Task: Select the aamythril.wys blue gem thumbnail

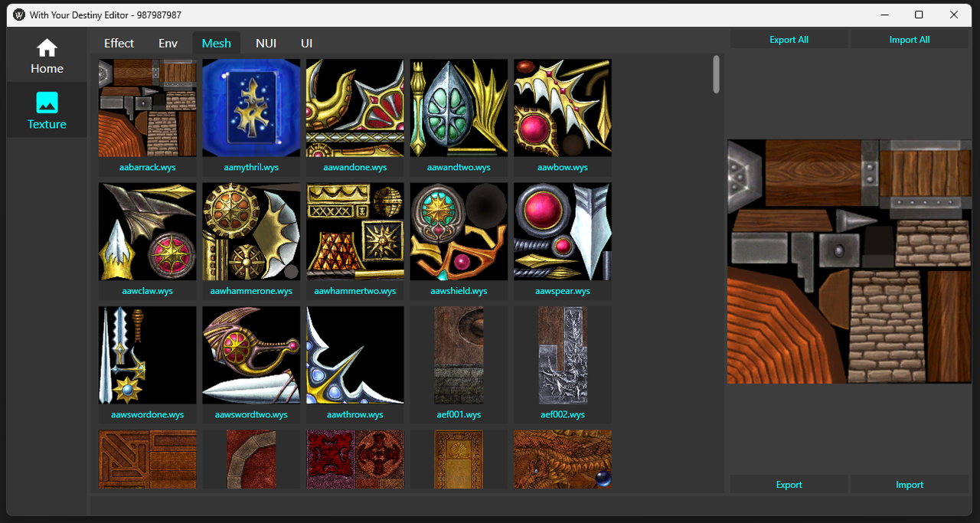Action: point(251,108)
